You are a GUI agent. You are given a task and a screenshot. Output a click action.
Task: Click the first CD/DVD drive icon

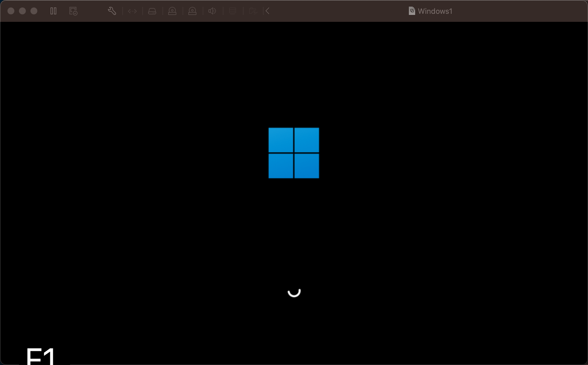172,11
